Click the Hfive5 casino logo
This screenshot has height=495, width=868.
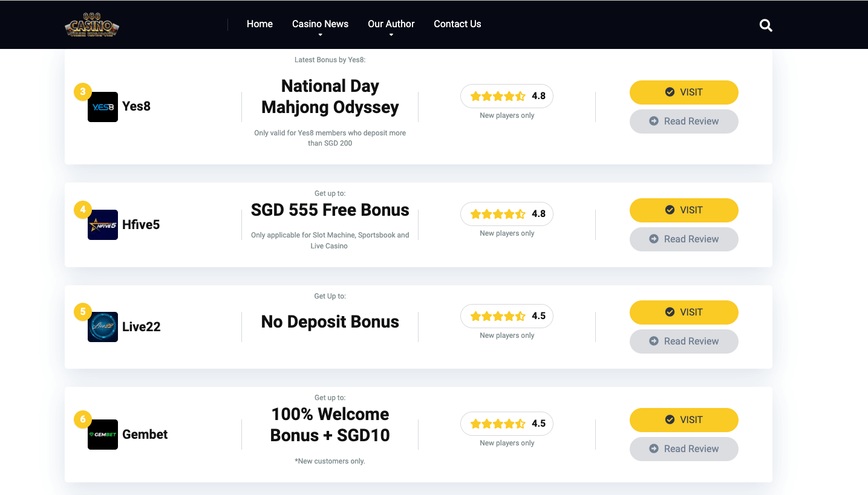coord(103,225)
